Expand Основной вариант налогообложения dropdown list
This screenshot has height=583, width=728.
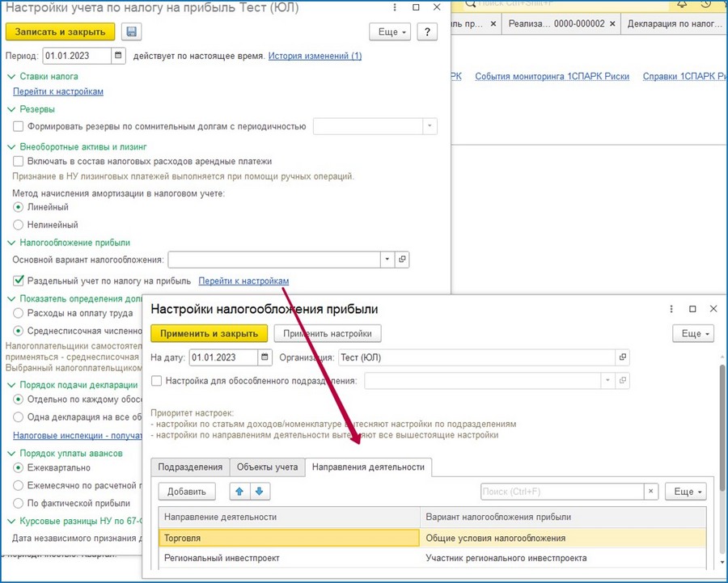(387, 260)
